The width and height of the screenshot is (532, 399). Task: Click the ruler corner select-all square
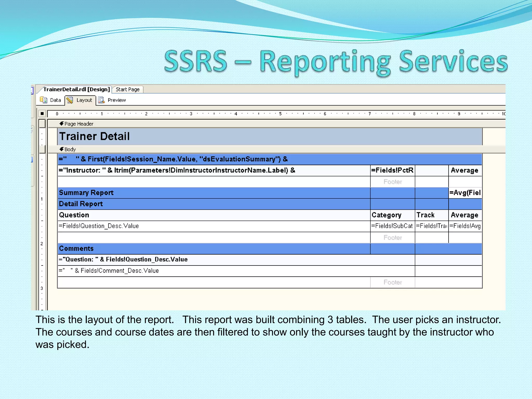pyautogui.click(x=42, y=114)
